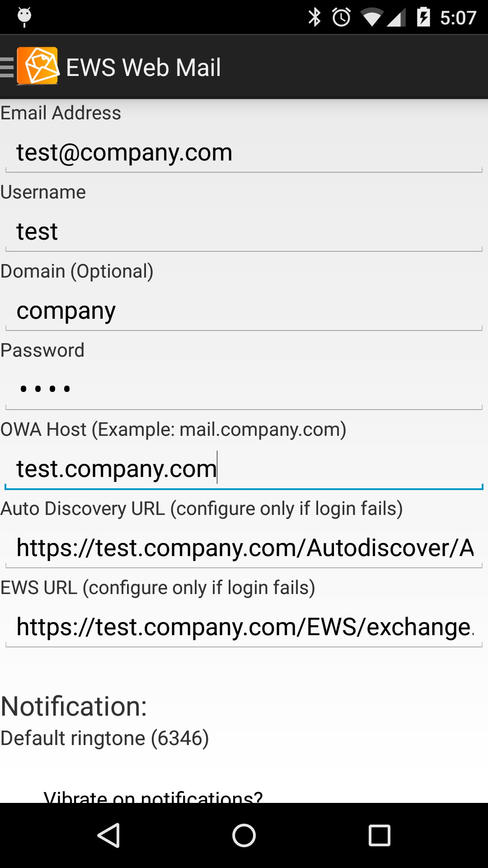
Task: Tap the Bluetooth status icon
Action: pyautogui.click(x=314, y=18)
